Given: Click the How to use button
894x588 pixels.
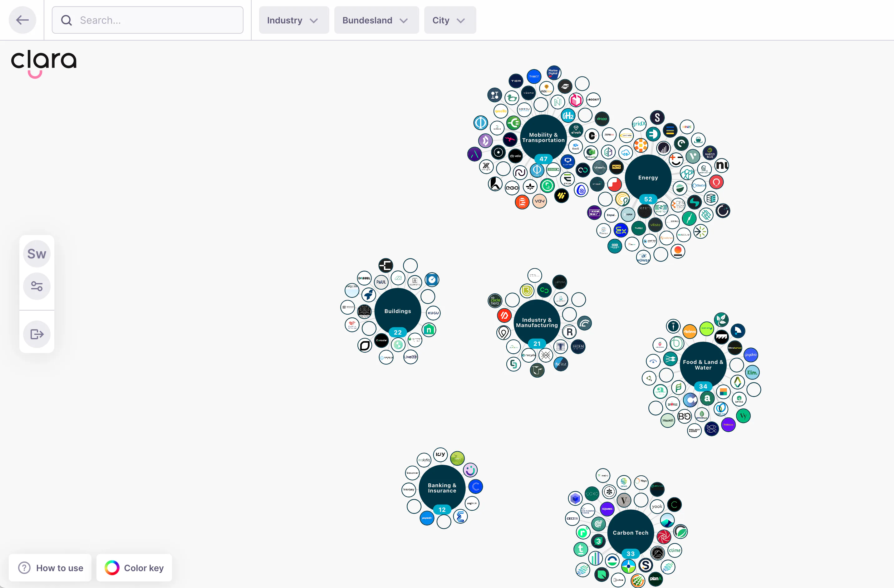Looking at the screenshot, I should [50, 568].
